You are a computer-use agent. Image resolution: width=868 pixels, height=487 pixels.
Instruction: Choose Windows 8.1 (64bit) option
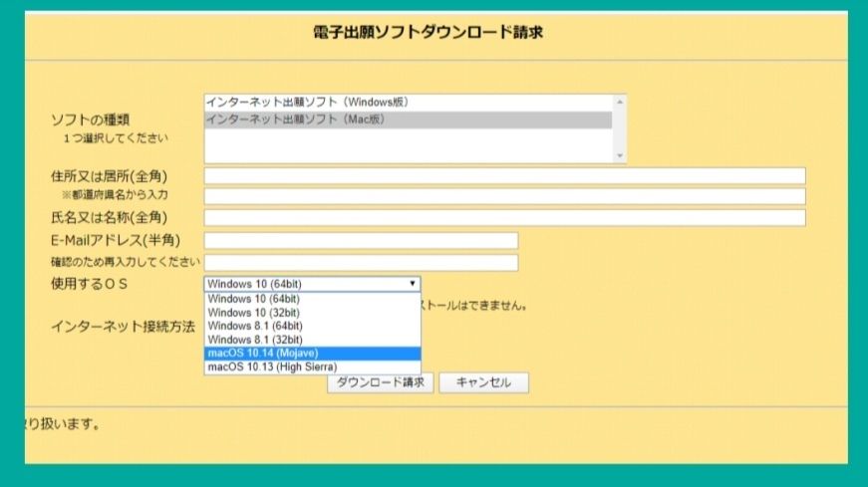(255, 326)
